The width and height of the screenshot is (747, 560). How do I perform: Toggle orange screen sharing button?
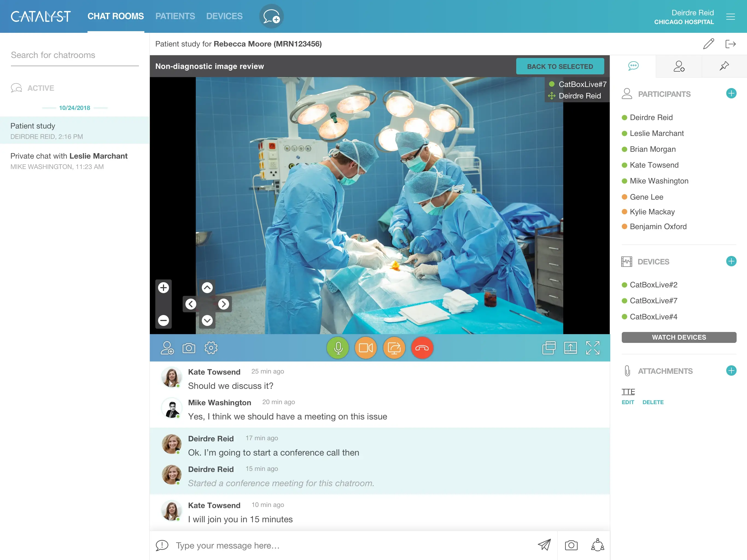click(394, 348)
